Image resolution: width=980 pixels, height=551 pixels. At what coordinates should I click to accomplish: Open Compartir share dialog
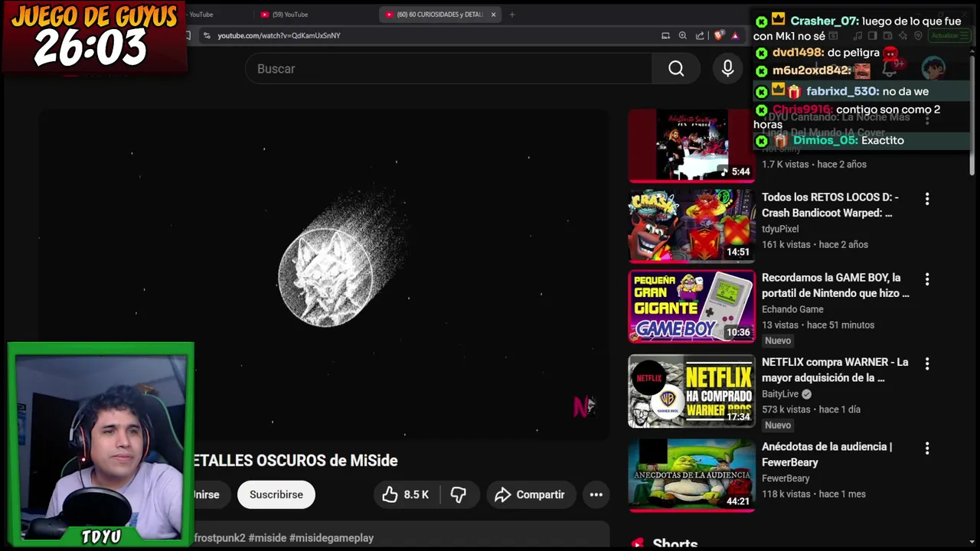pos(530,494)
